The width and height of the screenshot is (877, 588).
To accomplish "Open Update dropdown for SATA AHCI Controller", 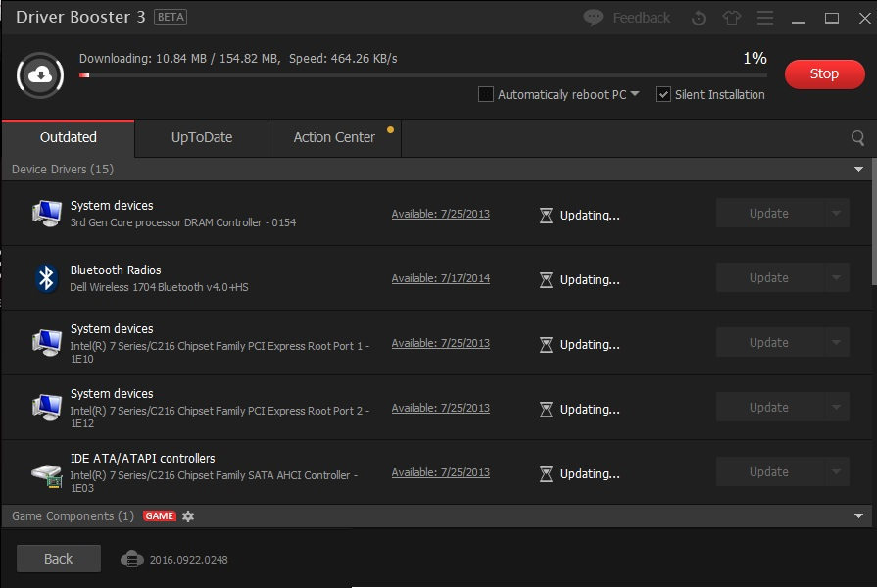I will click(x=836, y=471).
